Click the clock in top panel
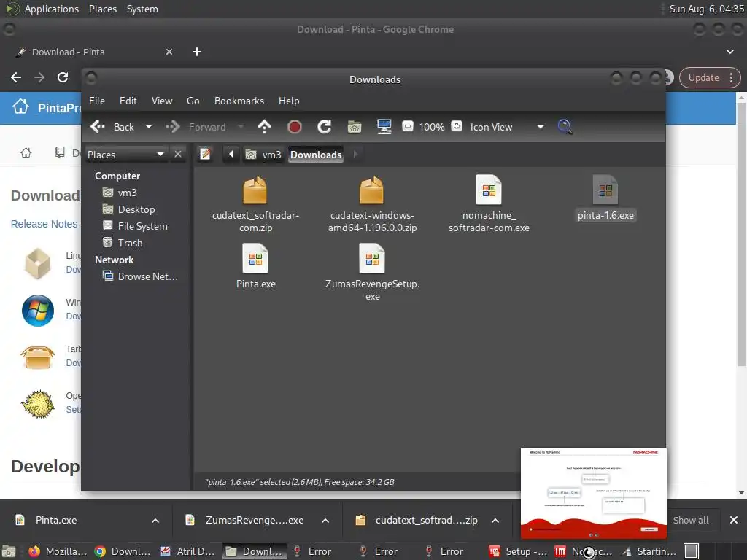This screenshot has height=560, width=747. (x=706, y=9)
